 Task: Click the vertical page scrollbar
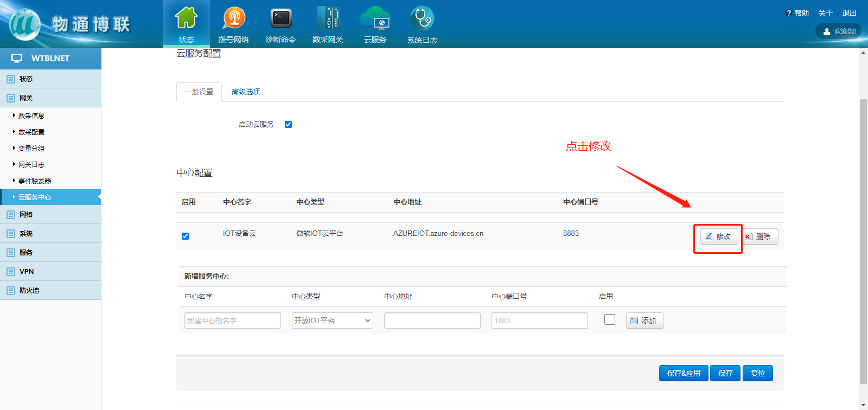click(x=863, y=241)
